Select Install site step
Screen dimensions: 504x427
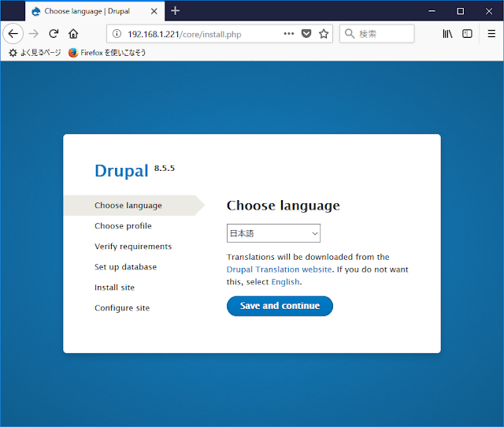coord(114,288)
